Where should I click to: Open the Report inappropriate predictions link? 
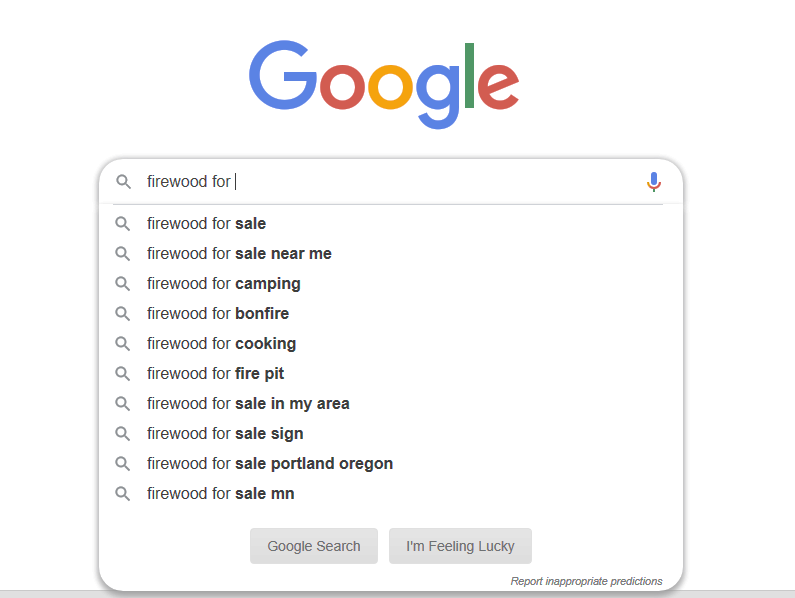click(x=586, y=581)
